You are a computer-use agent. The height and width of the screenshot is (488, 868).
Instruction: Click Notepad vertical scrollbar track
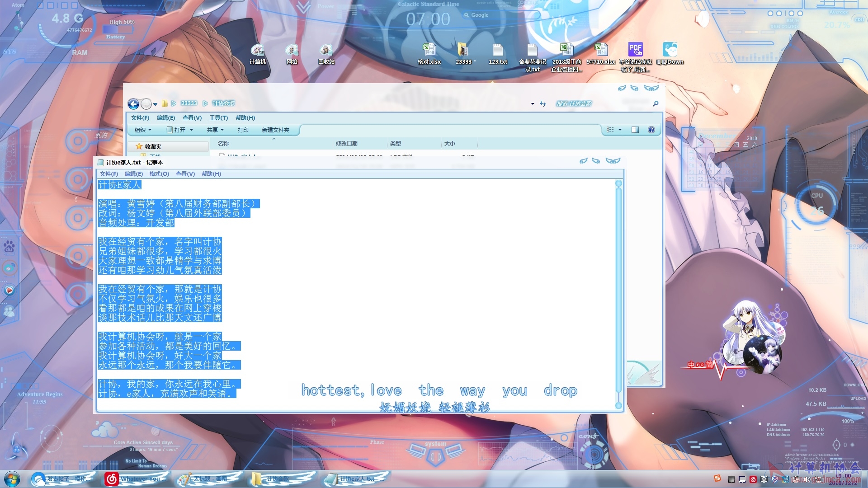(618, 294)
